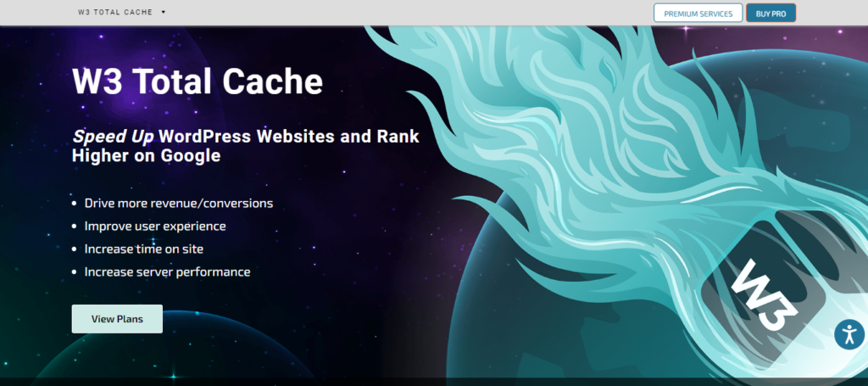This screenshot has height=386, width=868.
Task: Click the PREMIUM SERVICES button
Action: pos(698,13)
